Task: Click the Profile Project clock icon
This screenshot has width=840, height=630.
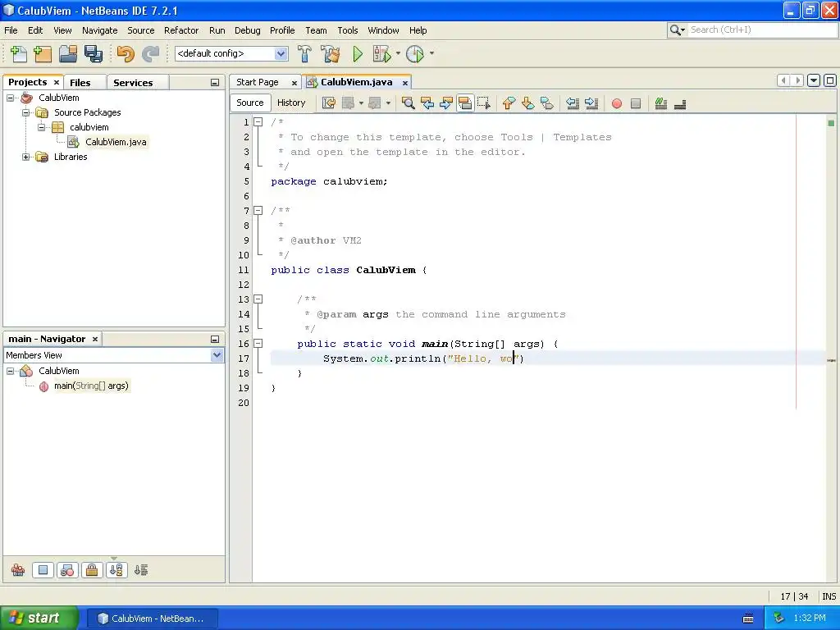Action: pos(415,53)
